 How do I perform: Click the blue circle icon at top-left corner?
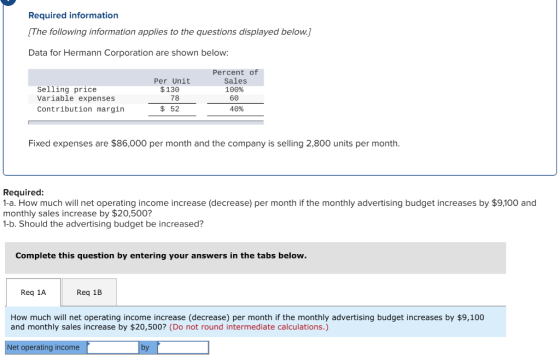coord(9,2)
